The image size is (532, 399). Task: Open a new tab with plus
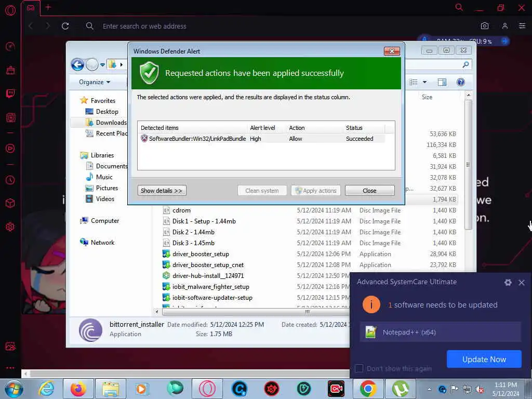pyautogui.click(x=48, y=7)
